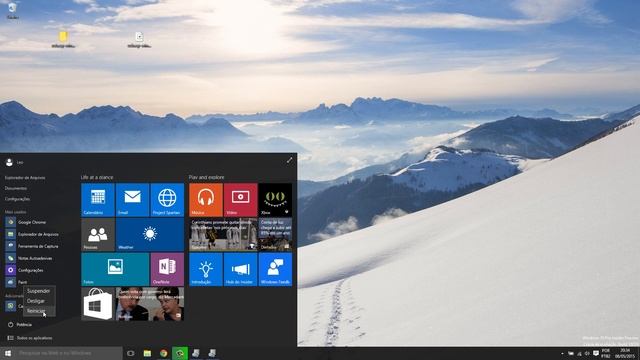
Task: Open the news tile with two men
Action: tap(150, 304)
